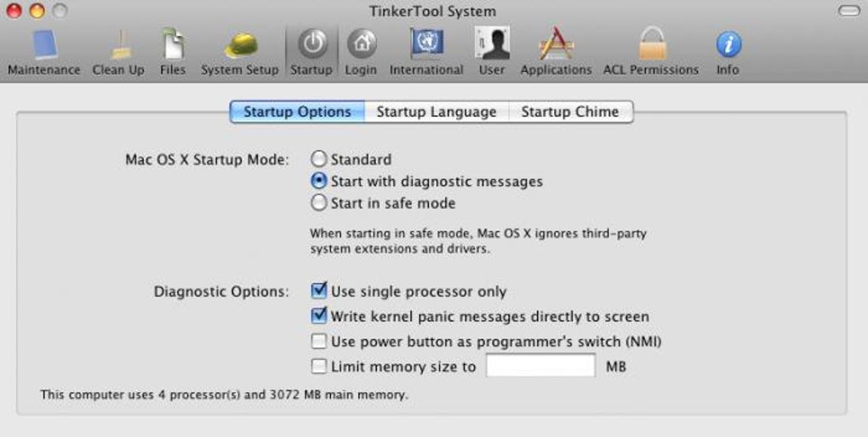Open the Maintenance pane icon
868x437 pixels.
(x=43, y=46)
